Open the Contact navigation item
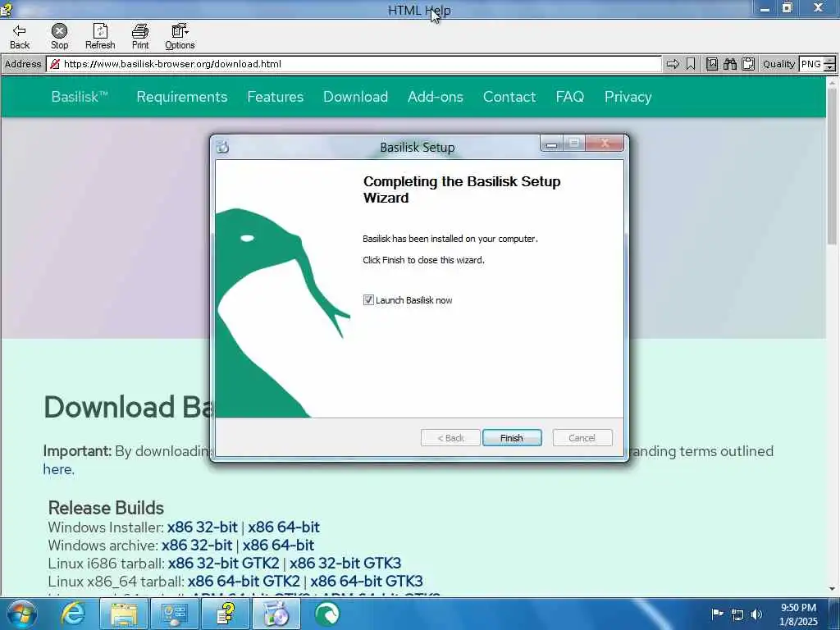This screenshot has height=630, width=840. [509, 97]
